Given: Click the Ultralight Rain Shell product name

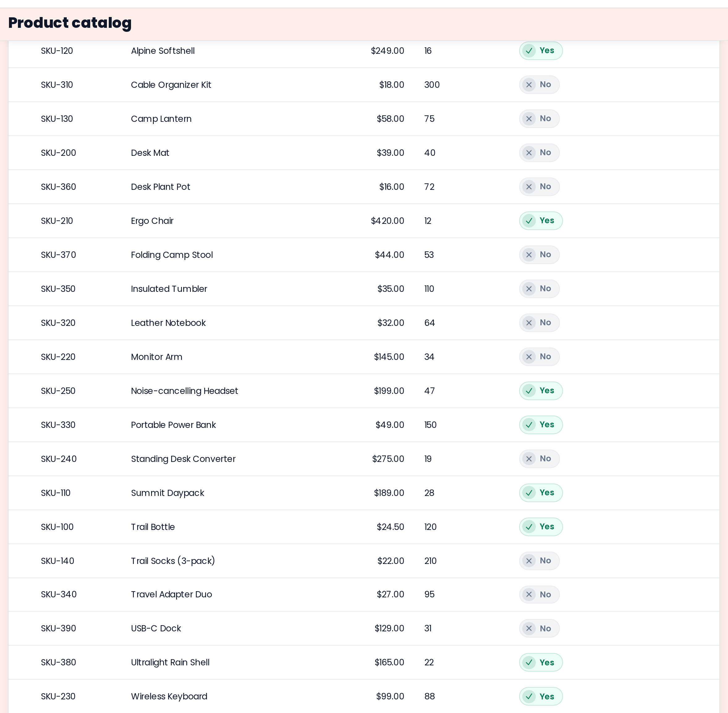Looking at the screenshot, I should [x=170, y=662].
